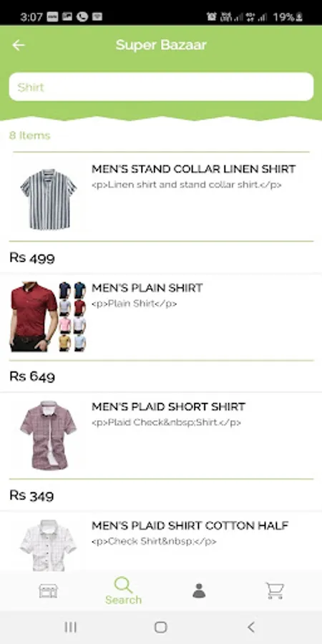Image resolution: width=322 pixels, height=644 pixels.
Task: Tap the back arrow in header
Action: pyautogui.click(x=19, y=45)
